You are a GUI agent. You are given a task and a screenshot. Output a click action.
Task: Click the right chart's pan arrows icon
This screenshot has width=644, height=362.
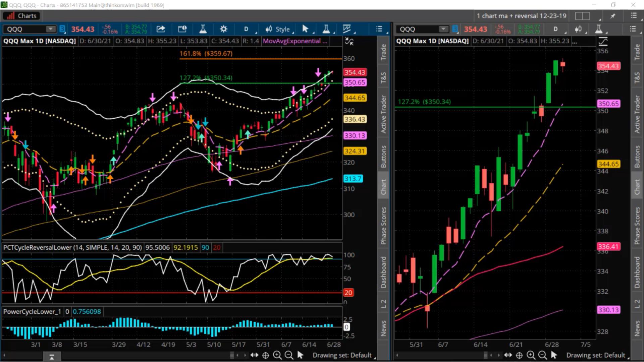[x=508, y=355]
